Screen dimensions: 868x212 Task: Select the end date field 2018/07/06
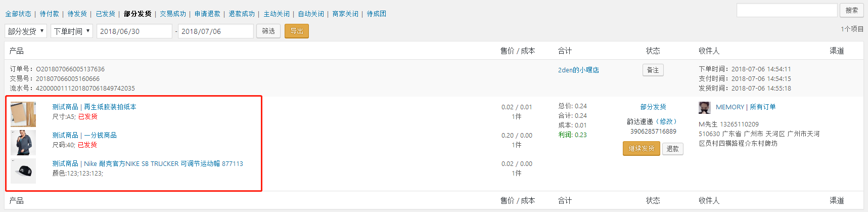(x=216, y=31)
